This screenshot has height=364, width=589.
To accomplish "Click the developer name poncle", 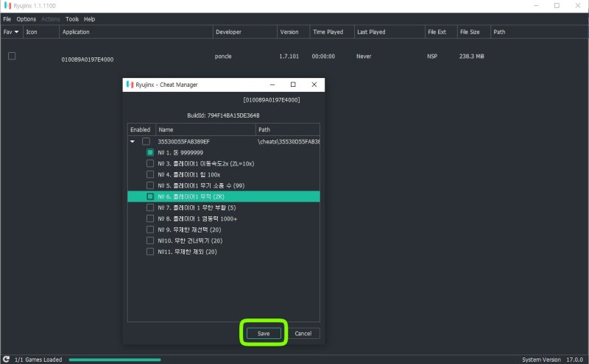I will click(x=223, y=57).
